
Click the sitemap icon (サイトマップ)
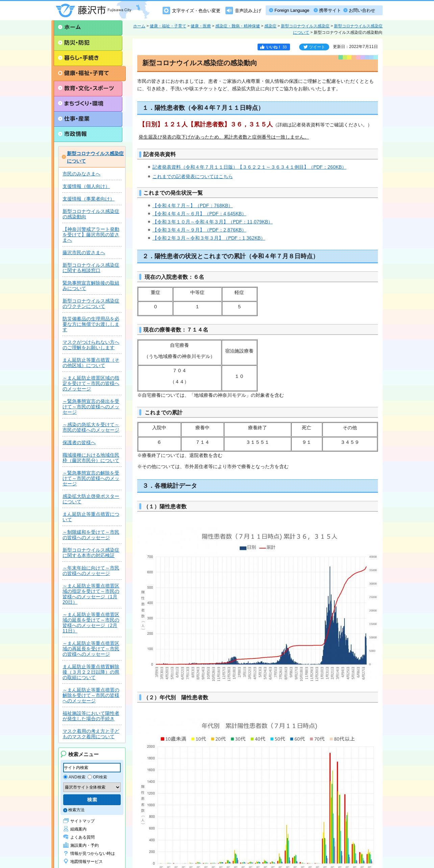(x=66, y=821)
